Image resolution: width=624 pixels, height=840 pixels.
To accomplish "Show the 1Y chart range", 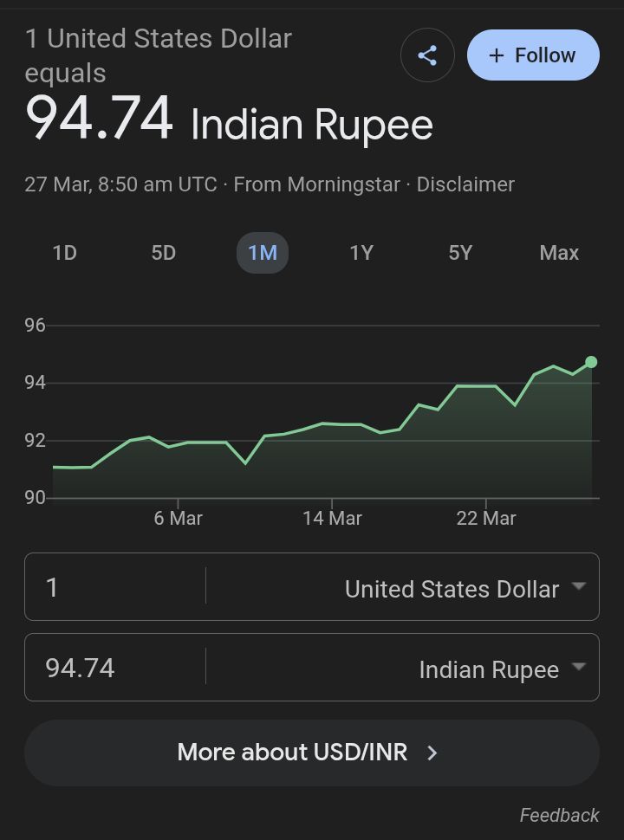I will click(361, 253).
